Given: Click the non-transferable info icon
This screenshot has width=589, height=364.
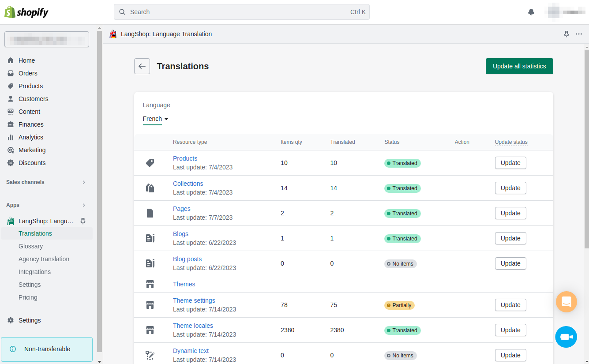Looking at the screenshot, I should coord(13,349).
